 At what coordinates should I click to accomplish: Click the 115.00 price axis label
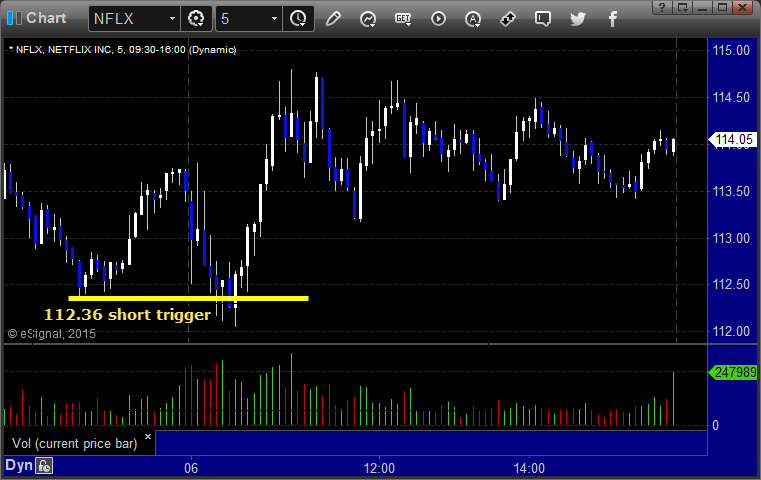point(731,50)
